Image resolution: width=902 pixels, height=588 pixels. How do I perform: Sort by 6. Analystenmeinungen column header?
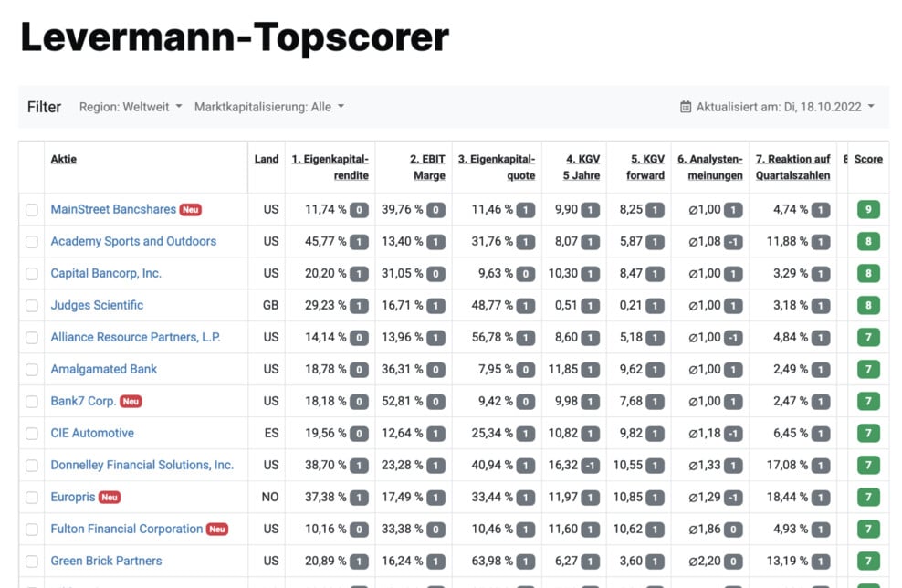tap(710, 167)
